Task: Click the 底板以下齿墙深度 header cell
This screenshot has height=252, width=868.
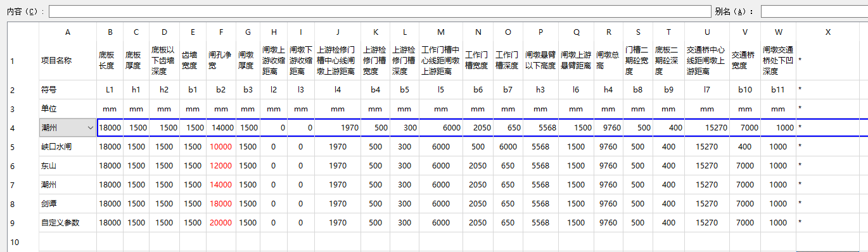Action: tap(164, 61)
